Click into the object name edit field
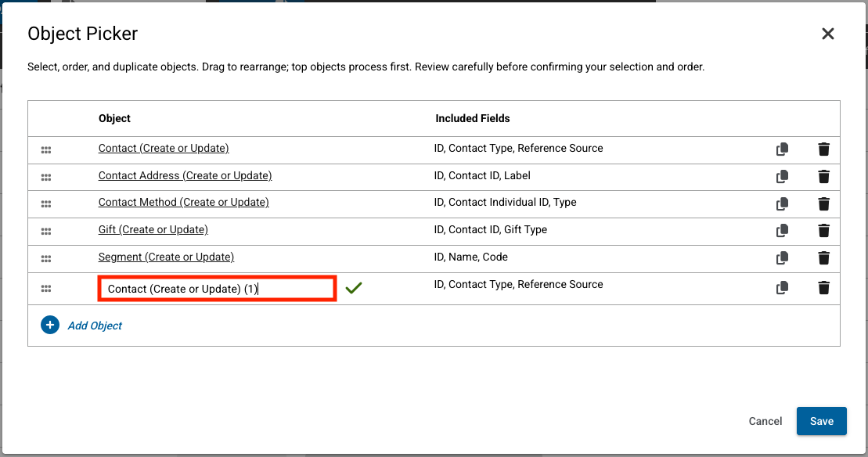 (217, 289)
